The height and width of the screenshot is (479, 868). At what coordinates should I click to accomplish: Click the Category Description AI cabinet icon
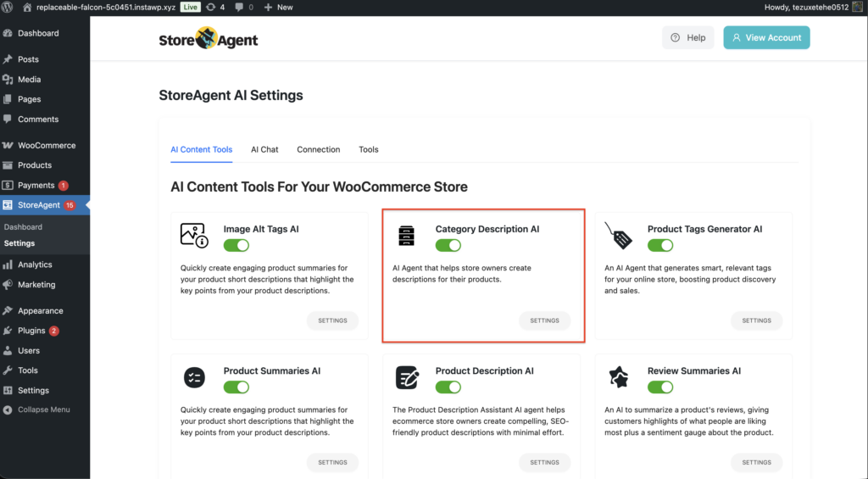(406, 236)
